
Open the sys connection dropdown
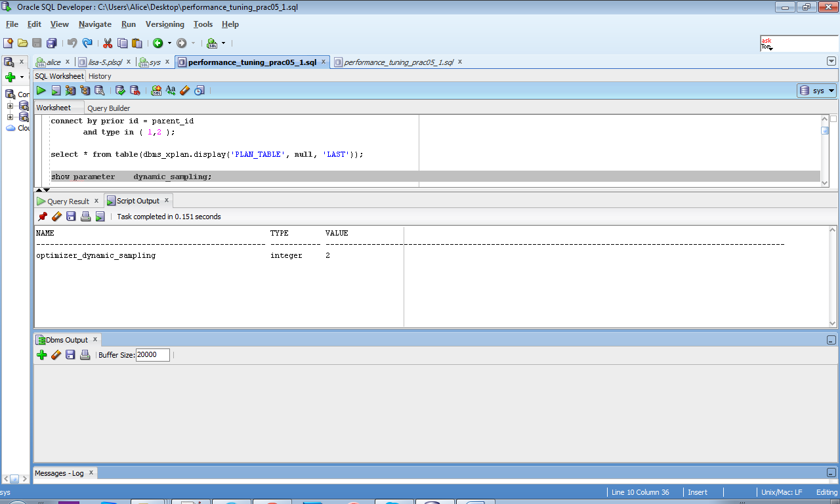click(817, 91)
